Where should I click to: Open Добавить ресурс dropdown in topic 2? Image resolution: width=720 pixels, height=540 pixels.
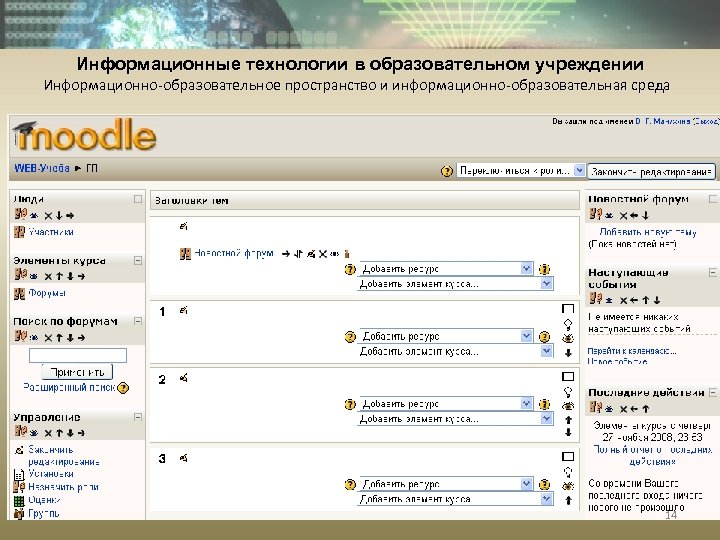(x=446, y=404)
